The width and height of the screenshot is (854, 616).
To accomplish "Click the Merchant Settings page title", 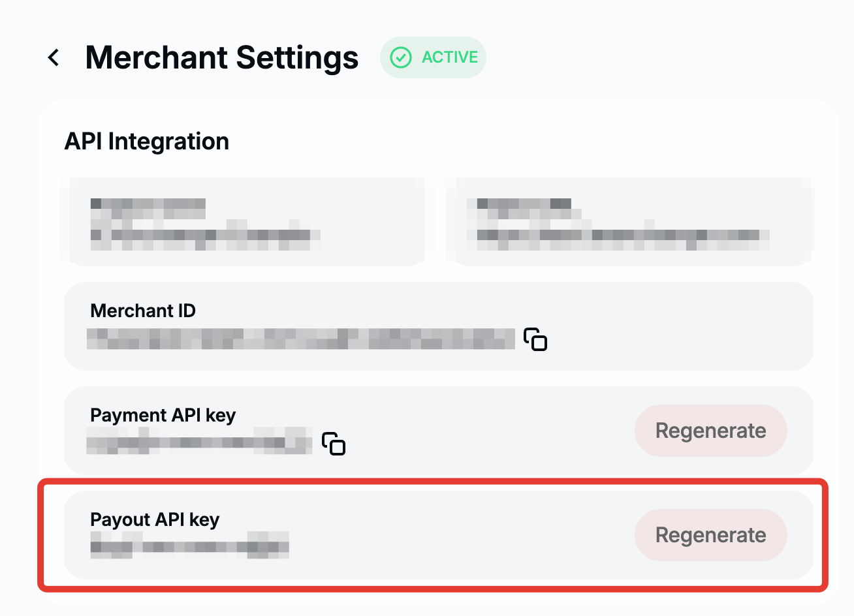I will click(x=222, y=57).
